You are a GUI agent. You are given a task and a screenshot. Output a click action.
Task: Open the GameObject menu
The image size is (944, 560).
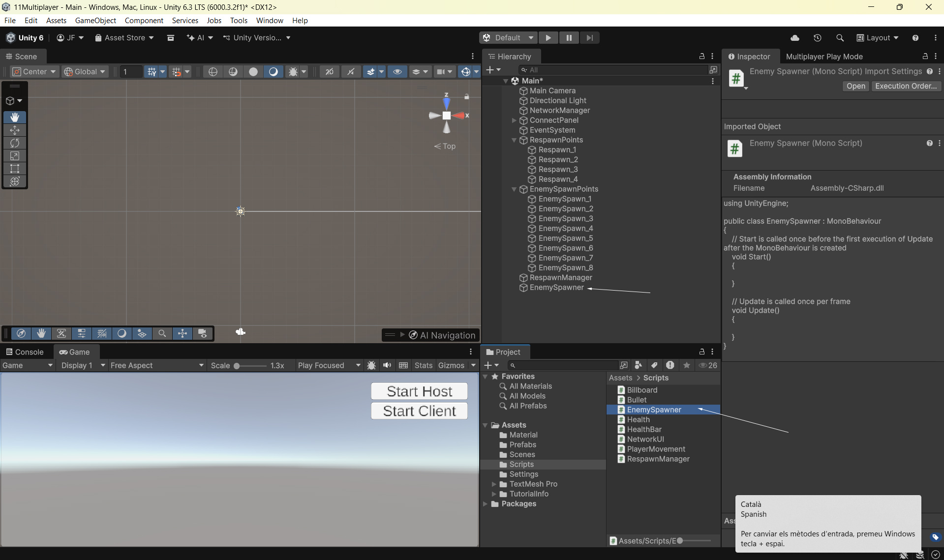tap(95, 20)
